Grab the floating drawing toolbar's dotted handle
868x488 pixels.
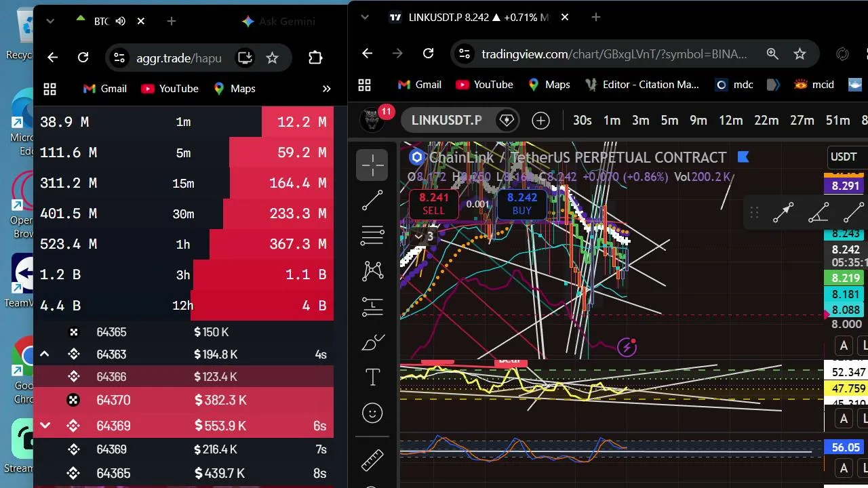(753, 213)
